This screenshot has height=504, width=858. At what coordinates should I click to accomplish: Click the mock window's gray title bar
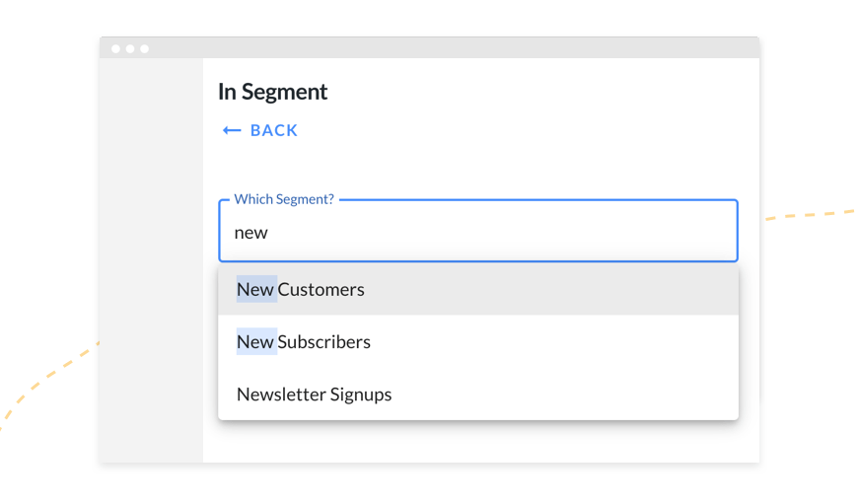point(429,47)
